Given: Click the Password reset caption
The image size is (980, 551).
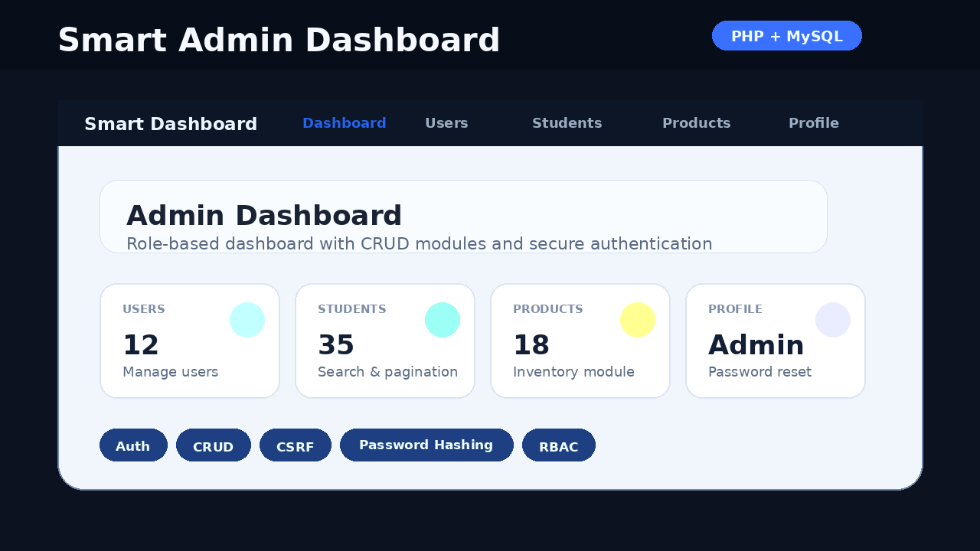Looking at the screenshot, I should pos(759,372).
